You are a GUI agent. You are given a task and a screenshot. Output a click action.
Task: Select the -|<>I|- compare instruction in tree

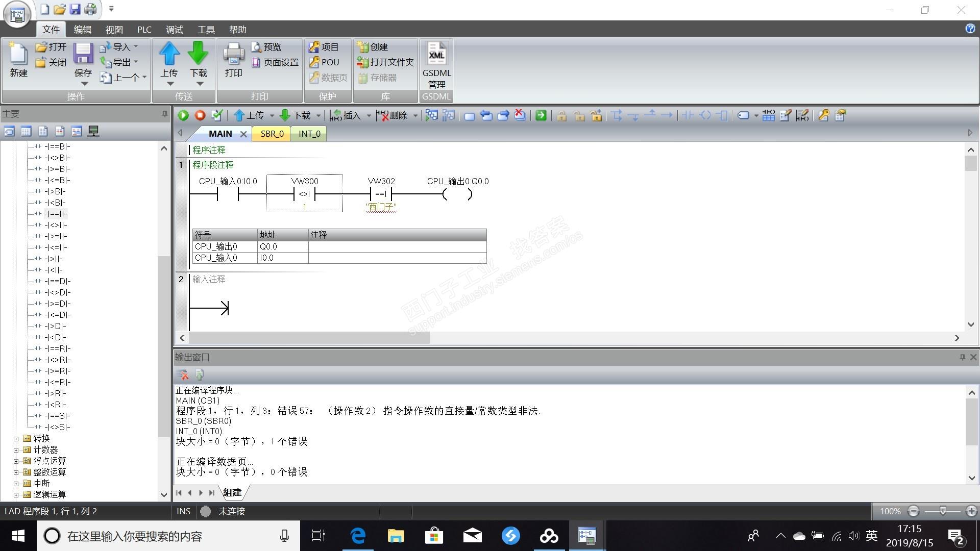pyautogui.click(x=56, y=225)
